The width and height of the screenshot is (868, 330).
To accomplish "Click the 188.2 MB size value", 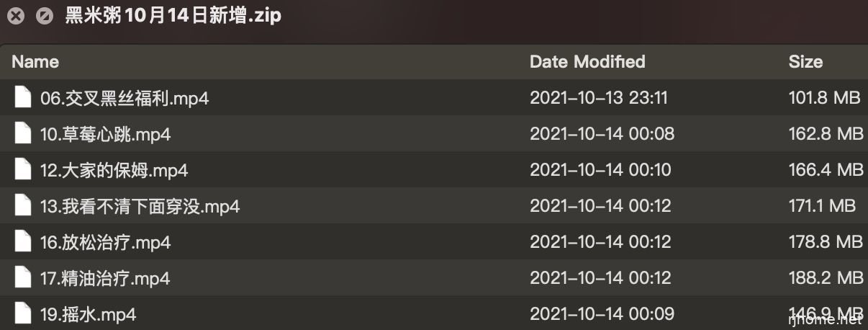I will click(825, 279).
